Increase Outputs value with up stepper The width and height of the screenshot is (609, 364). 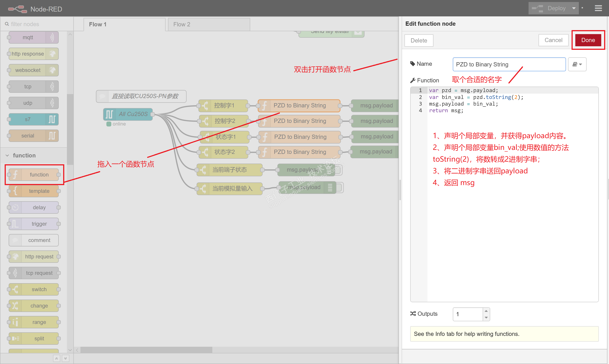click(x=486, y=311)
